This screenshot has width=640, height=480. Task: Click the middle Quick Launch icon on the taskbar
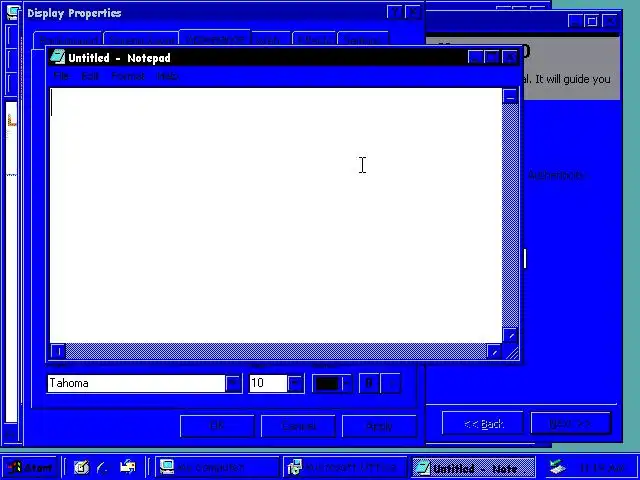click(103, 468)
